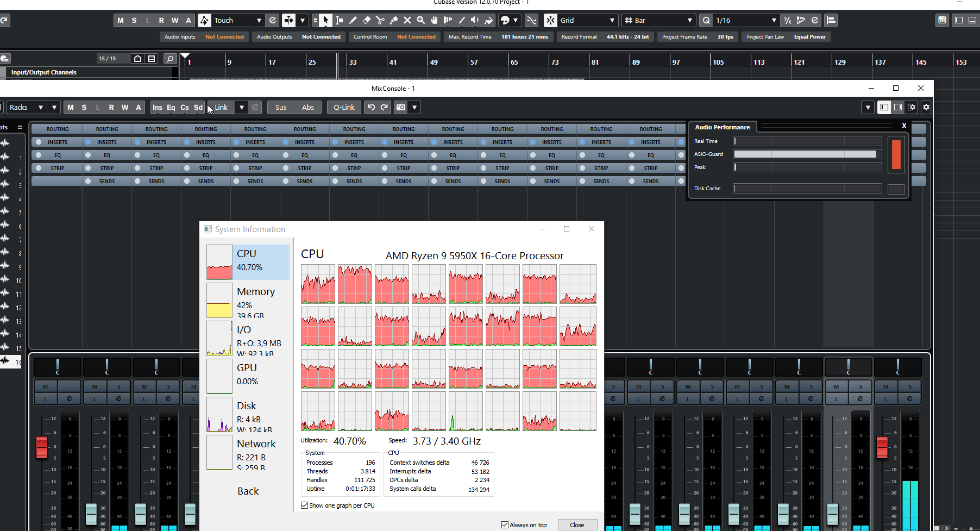Click the Sus suspend link button
This screenshot has height=531, width=980.
pyautogui.click(x=281, y=108)
